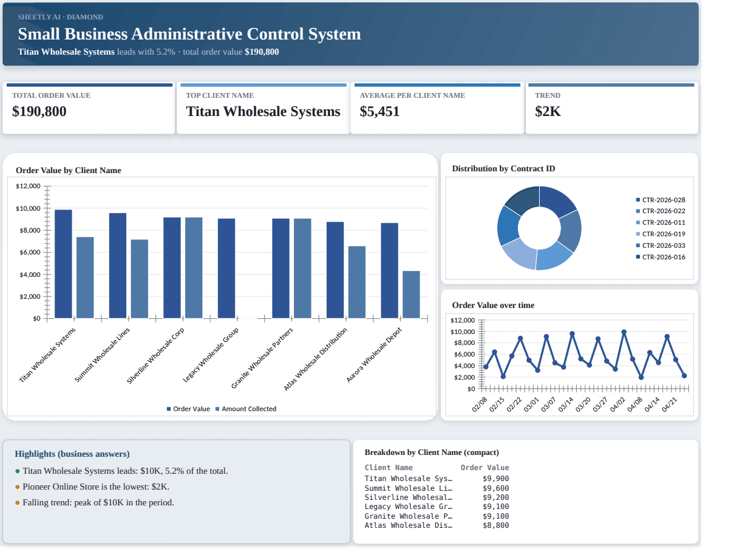This screenshot has height=560, width=745.
Task: Click the Order Value by Client Name chart title
Action: [x=69, y=171]
